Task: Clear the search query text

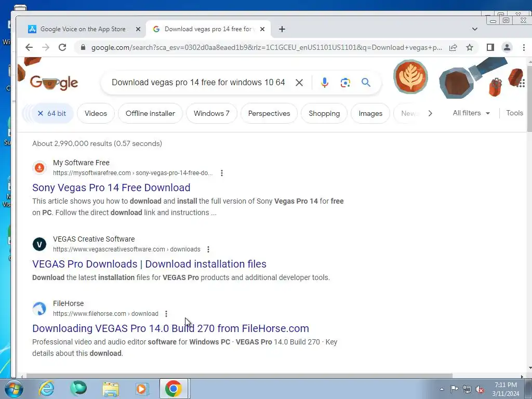Action: 299,83
